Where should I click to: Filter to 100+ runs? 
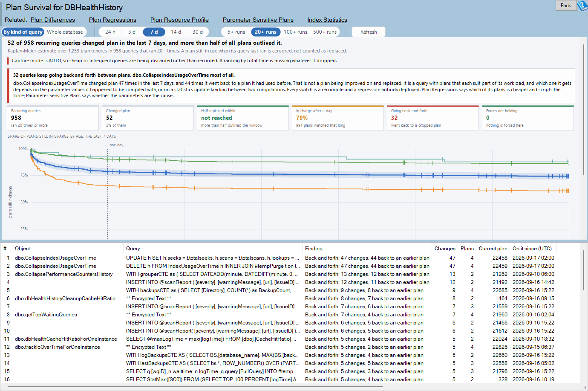296,32
